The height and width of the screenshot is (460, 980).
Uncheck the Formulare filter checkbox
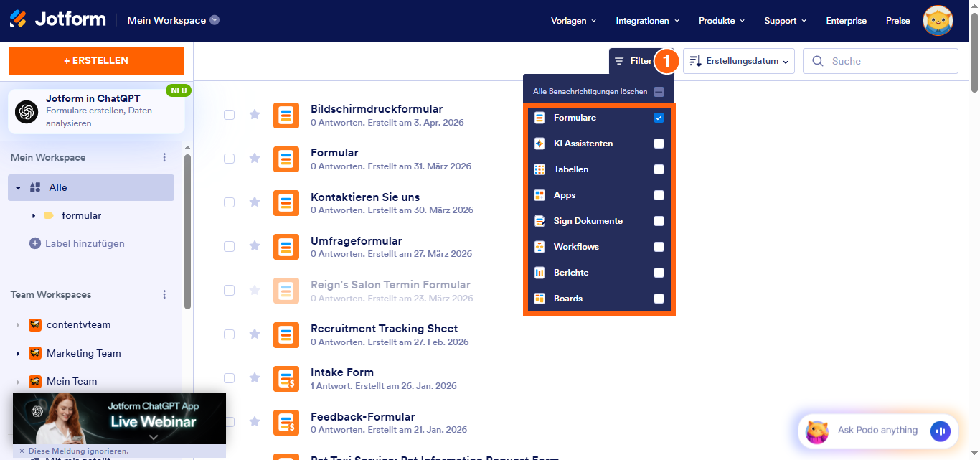coord(659,118)
